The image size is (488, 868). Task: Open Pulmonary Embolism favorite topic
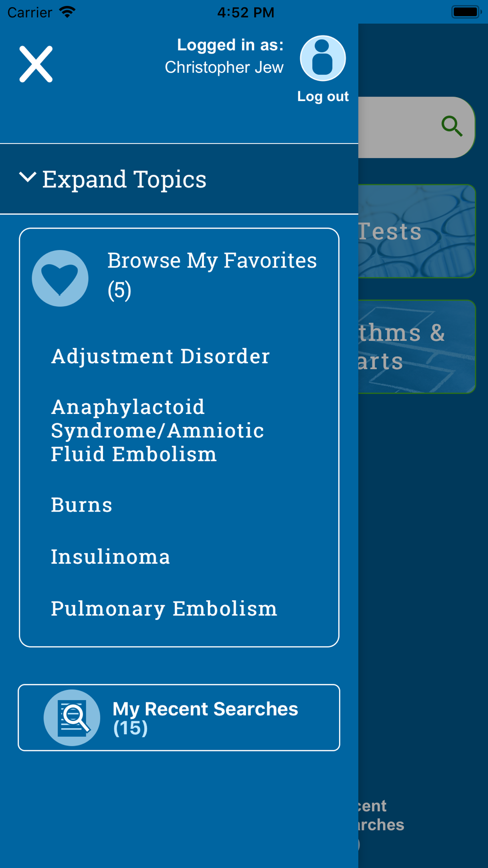coord(164,609)
